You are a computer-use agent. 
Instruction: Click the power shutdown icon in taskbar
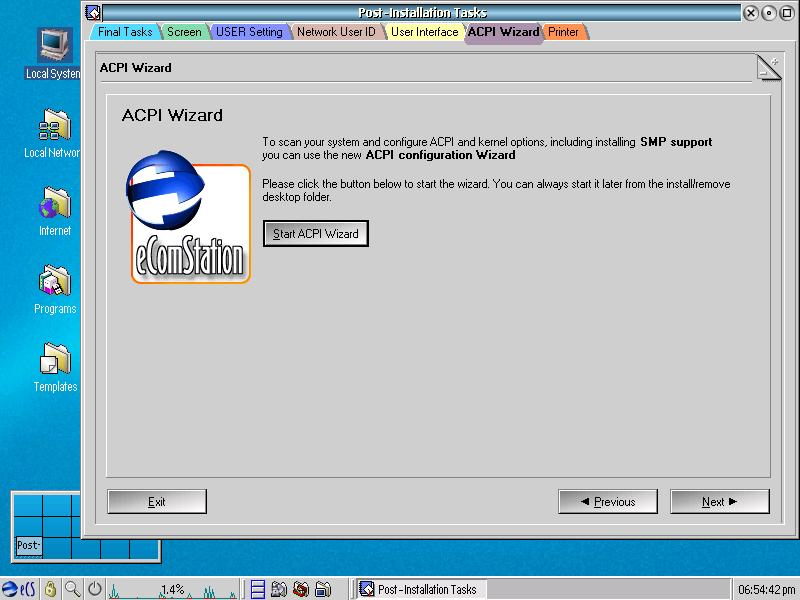coord(94,589)
